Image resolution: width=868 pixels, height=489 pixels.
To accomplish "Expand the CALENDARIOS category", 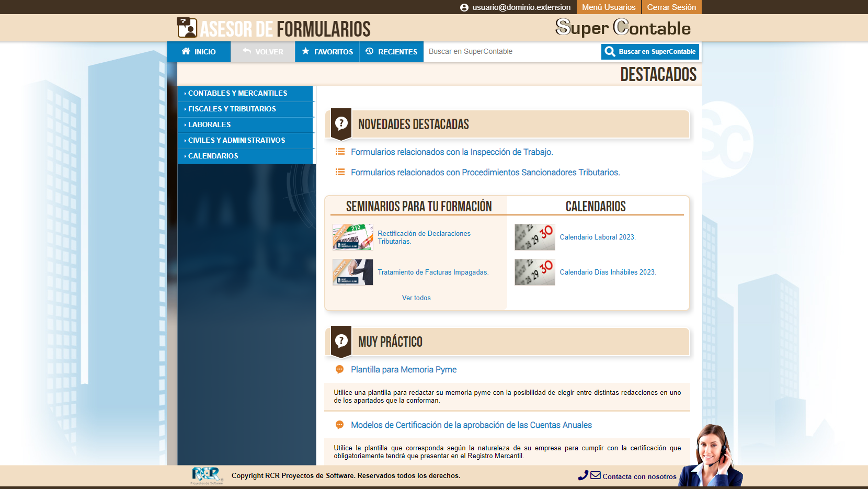I will [245, 156].
